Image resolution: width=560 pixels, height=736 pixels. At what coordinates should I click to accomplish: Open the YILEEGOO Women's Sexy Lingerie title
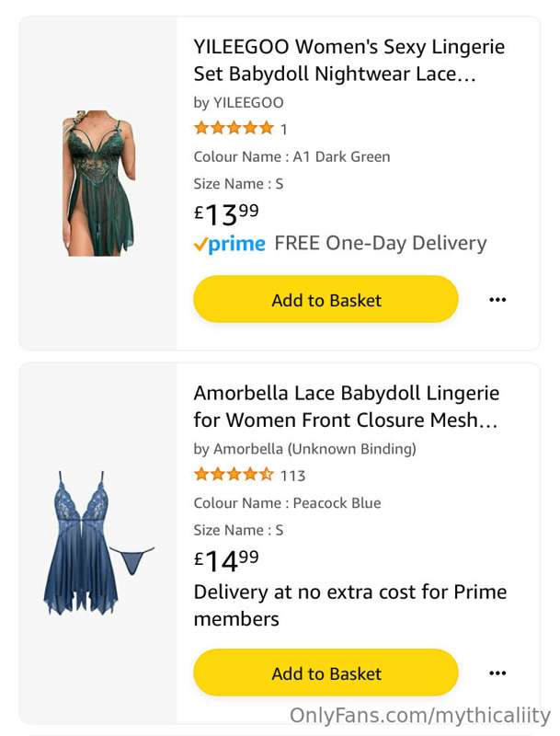click(x=349, y=60)
